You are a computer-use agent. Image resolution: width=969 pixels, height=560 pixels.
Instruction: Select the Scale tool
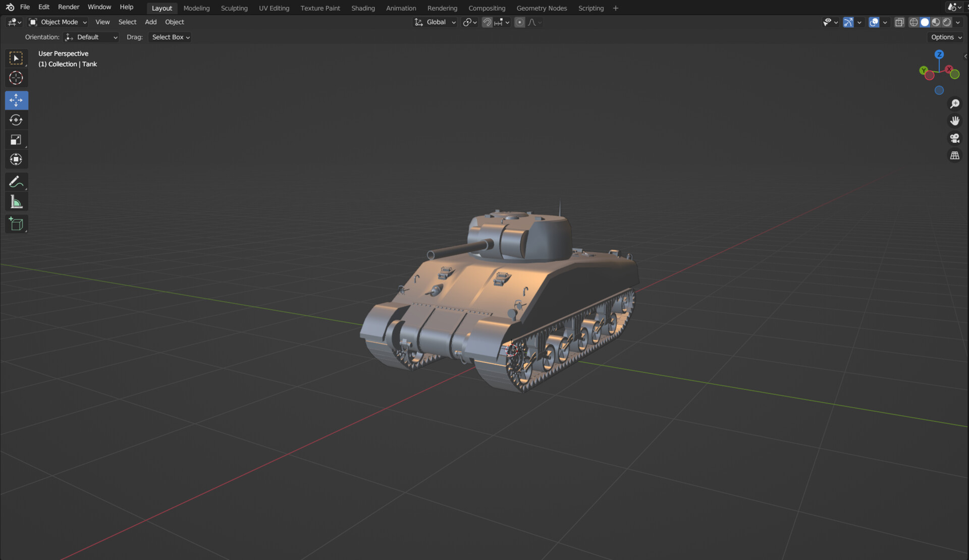point(16,140)
